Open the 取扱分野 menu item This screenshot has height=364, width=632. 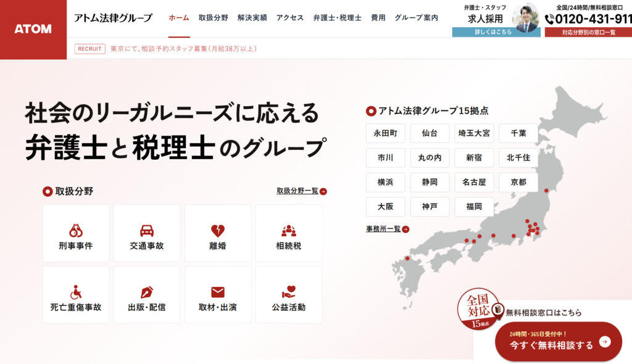214,18
